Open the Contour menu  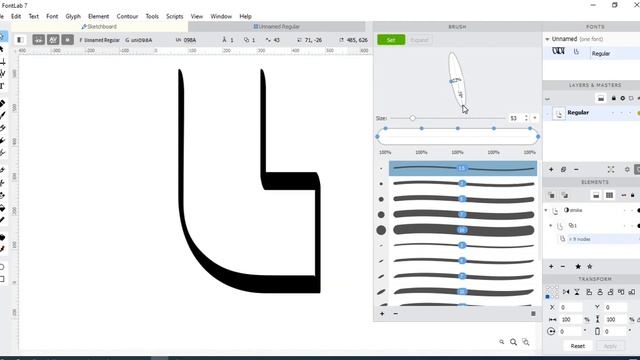coord(127,16)
